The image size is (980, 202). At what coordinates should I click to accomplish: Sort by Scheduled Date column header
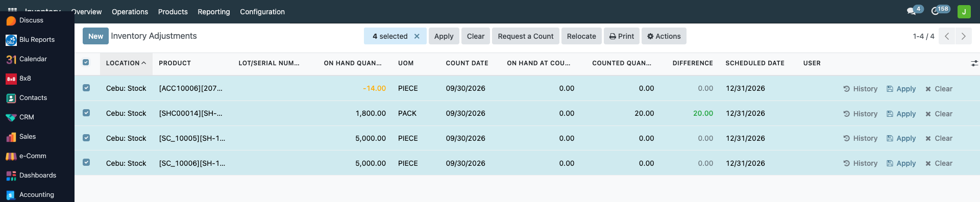click(755, 63)
